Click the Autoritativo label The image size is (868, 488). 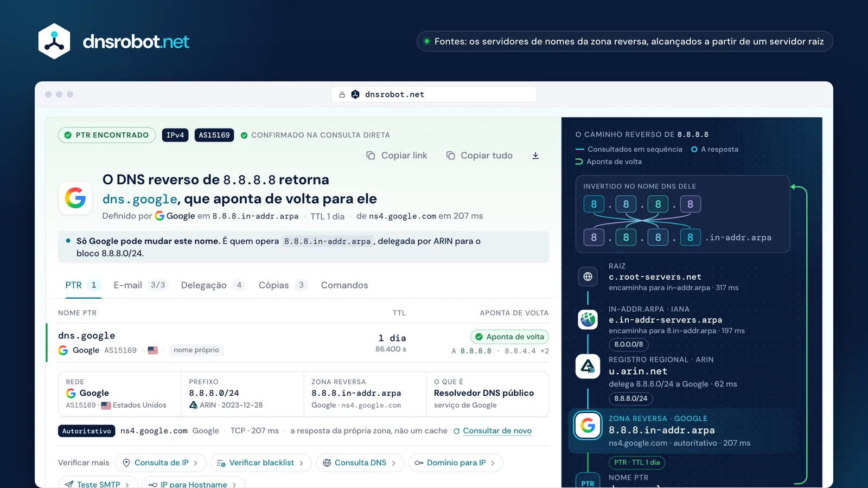click(x=87, y=431)
